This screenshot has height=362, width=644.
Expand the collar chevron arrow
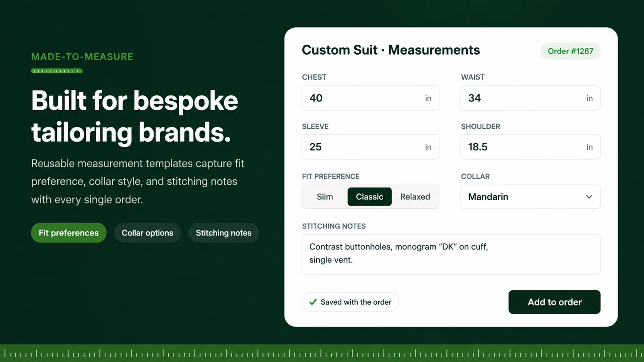589,197
